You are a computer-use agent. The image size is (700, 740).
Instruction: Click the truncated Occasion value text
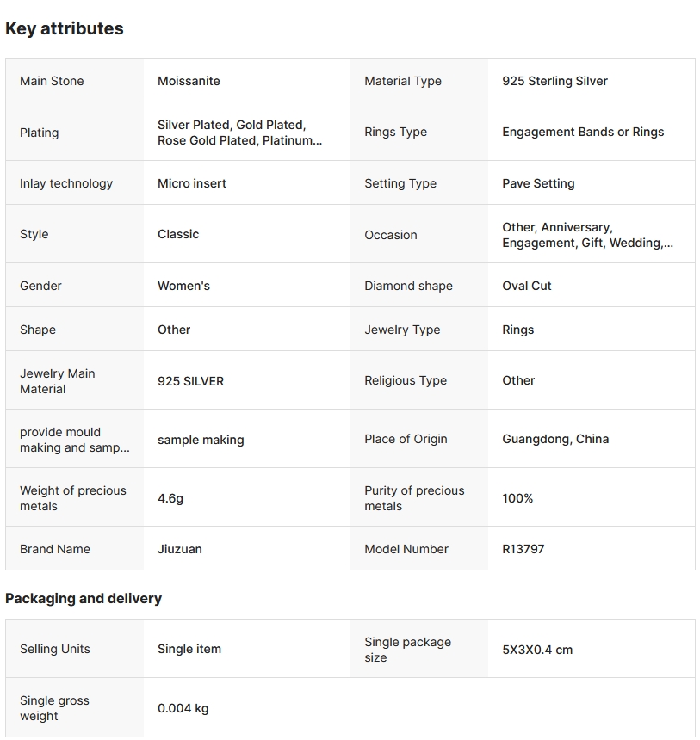[587, 235]
